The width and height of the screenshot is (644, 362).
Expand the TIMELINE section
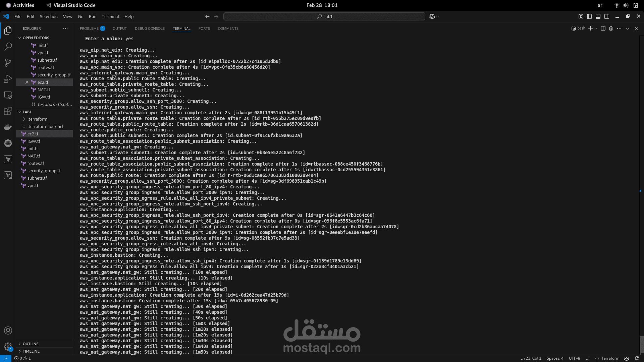31,351
